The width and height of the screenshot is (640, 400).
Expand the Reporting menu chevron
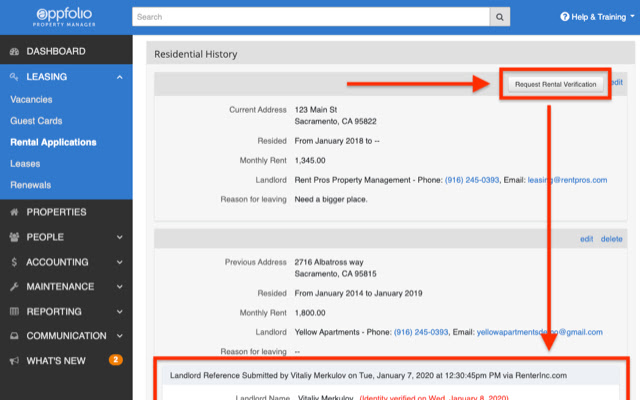coord(120,312)
